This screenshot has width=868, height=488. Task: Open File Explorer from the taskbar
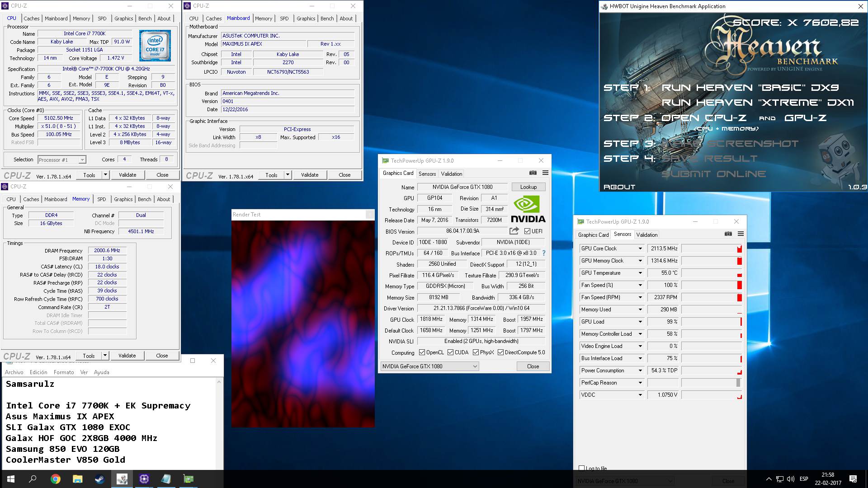click(77, 479)
